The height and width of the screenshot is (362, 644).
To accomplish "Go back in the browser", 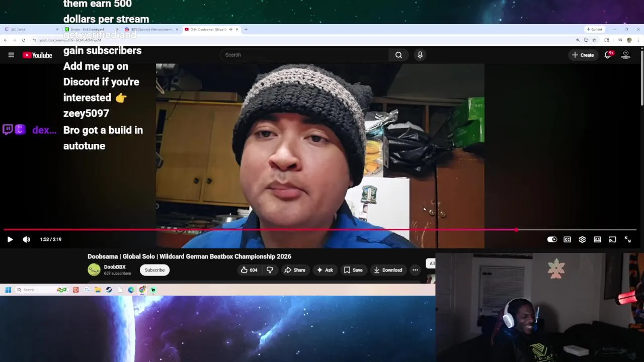I will (6, 40).
